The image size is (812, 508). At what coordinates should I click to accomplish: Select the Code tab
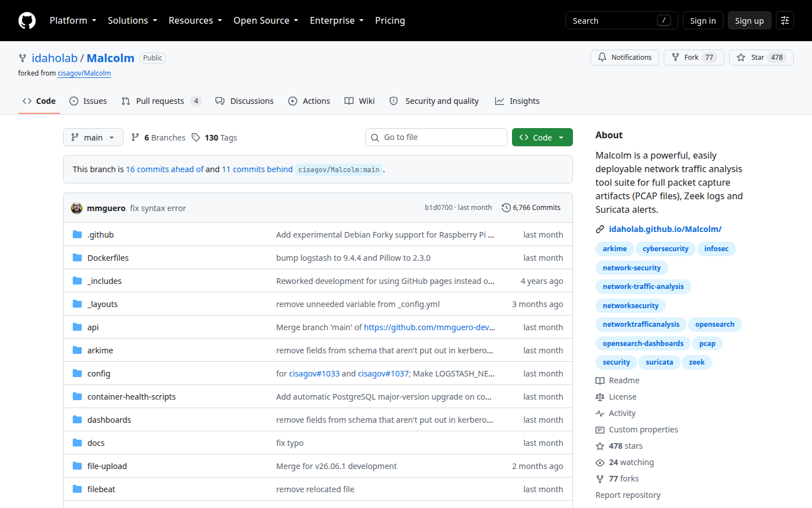click(x=39, y=101)
